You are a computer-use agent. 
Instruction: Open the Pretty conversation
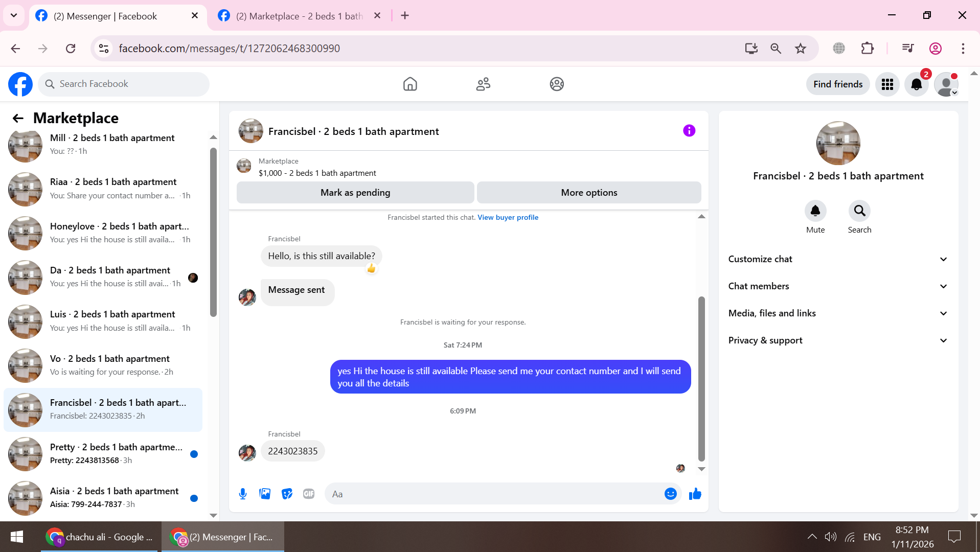point(103,454)
